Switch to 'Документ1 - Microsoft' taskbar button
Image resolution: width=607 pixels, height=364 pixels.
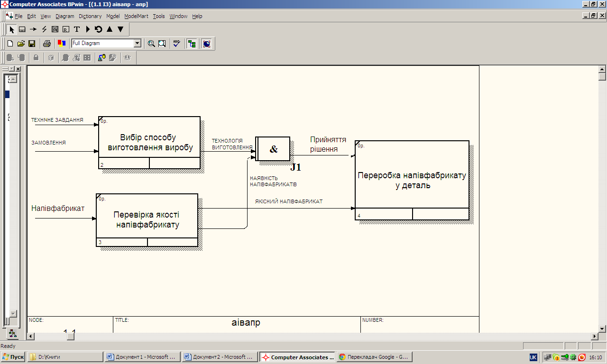point(142,357)
